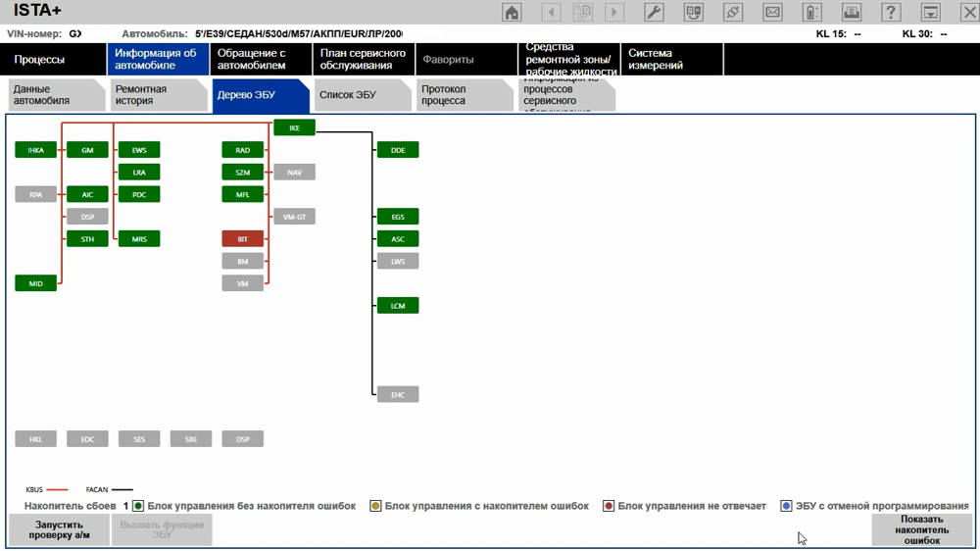Open План сервисного обслуживания menu
Image resolution: width=980 pixels, height=551 pixels.
(x=363, y=60)
